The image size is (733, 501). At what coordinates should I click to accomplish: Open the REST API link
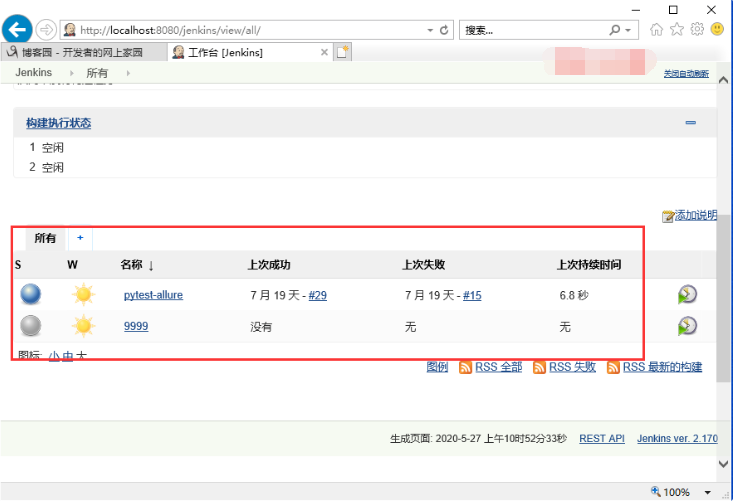[602, 438]
